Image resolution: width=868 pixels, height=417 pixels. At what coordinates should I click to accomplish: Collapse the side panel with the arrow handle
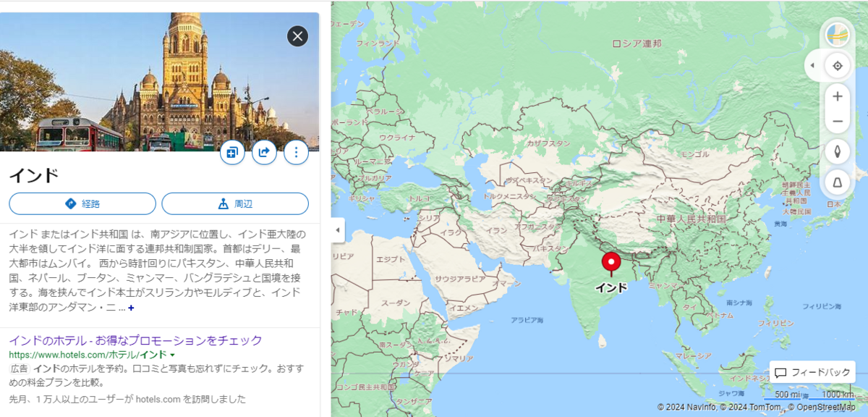coord(337,230)
